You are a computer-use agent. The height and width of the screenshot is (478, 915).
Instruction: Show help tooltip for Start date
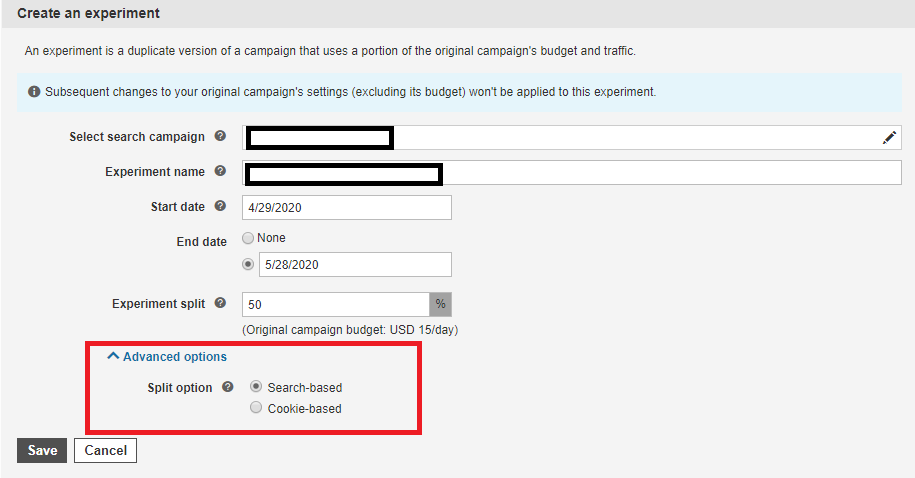tap(220, 206)
